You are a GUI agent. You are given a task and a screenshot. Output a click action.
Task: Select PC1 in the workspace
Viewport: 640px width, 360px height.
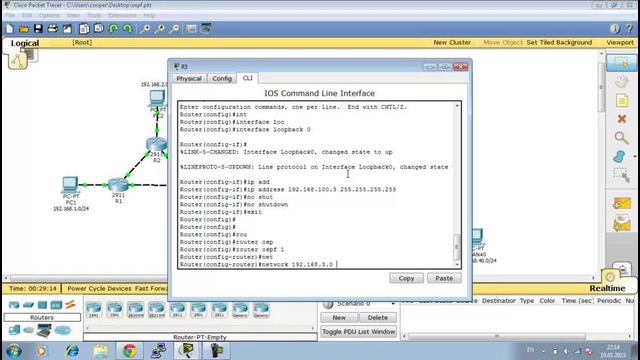coord(70,185)
